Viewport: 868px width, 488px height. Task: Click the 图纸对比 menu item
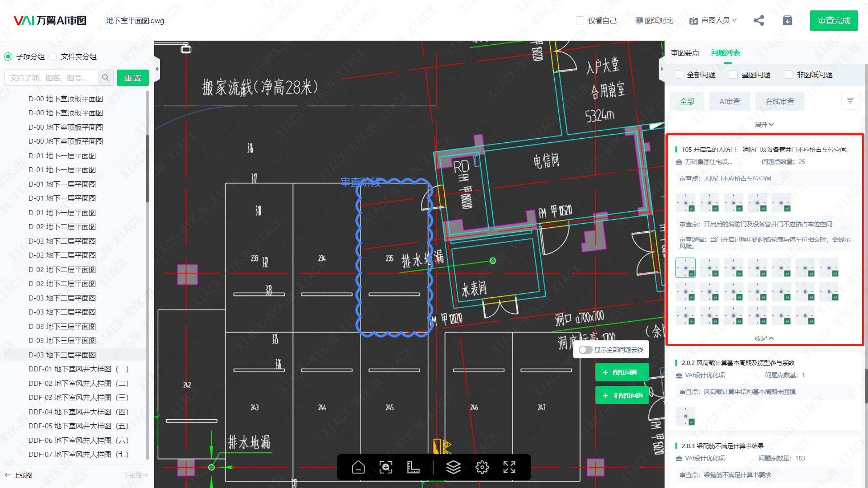tap(654, 20)
